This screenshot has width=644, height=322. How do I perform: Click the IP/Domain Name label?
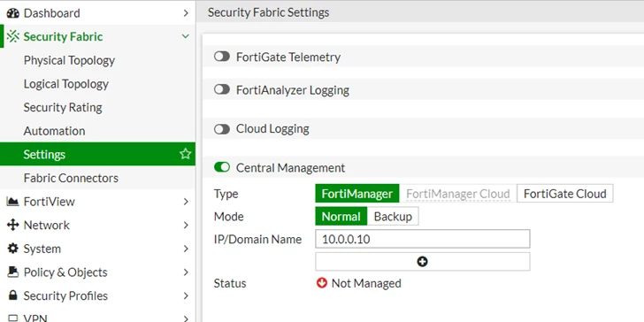tap(258, 239)
